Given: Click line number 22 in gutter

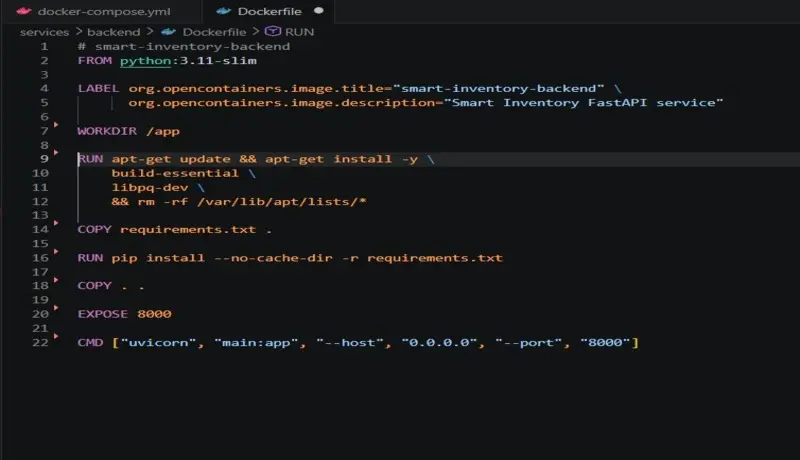Looking at the screenshot, I should [x=40, y=343].
